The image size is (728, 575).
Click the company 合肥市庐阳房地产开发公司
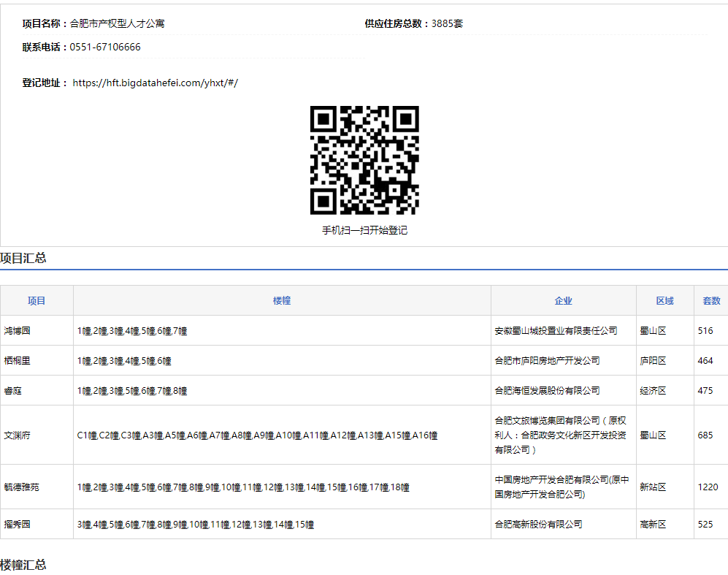point(547,360)
